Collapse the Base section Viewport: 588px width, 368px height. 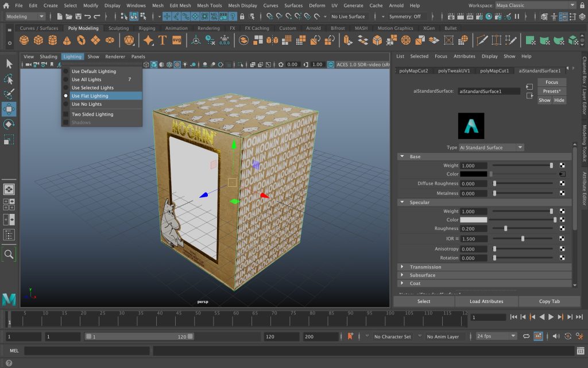(402, 156)
